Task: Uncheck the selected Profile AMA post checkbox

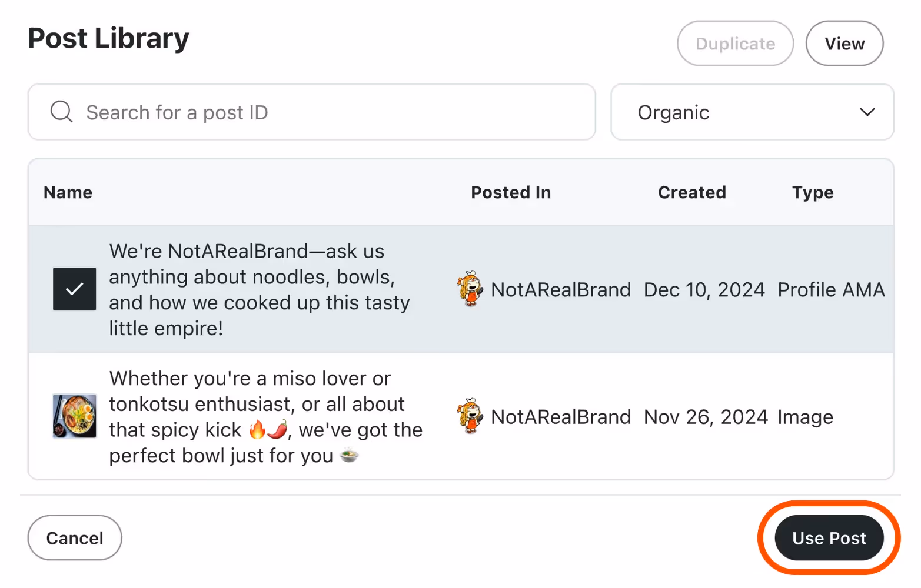Action: pos(74,289)
